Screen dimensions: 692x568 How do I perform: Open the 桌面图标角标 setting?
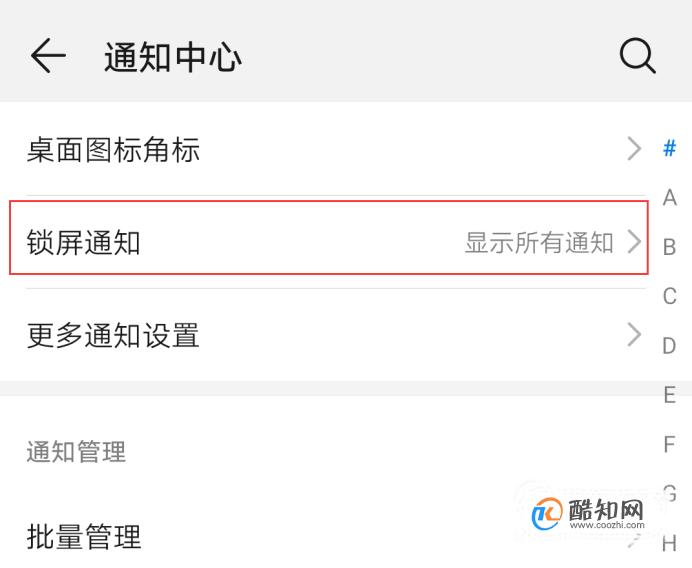[x=336, y=150]
